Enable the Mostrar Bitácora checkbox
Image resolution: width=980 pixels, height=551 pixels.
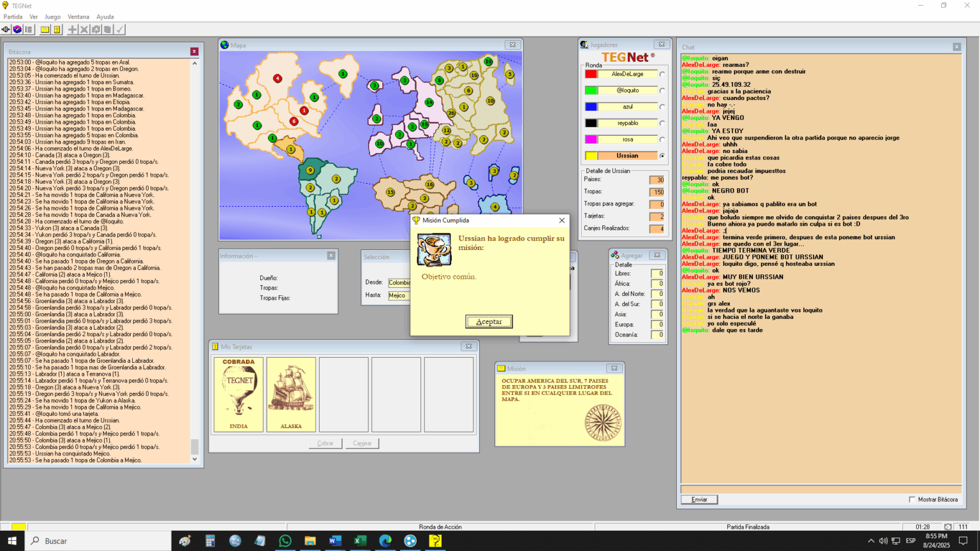912,499
